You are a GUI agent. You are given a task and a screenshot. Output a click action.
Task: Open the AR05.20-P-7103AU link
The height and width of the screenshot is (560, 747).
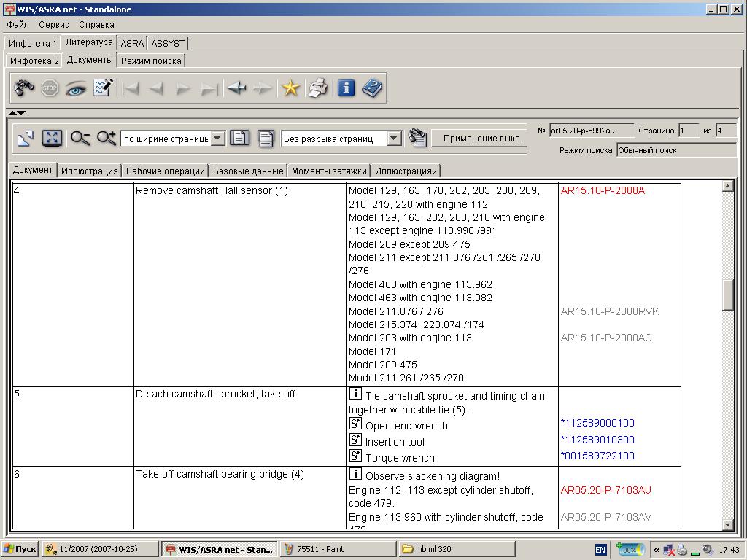pyautogui.click(x=605, y=491)
